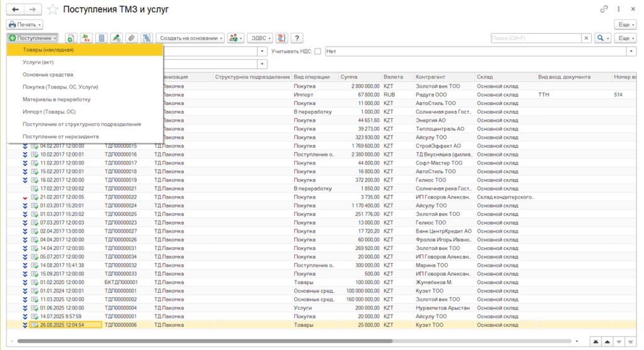This screenshot has height=350, width=644.
Task: Click the Дт/Кт postings icon
Action: click(x=86, y=38)
